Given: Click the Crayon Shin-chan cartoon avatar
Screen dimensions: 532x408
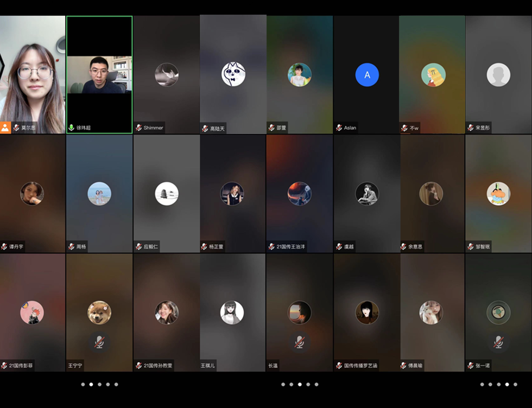Looking at the screenshot, I should tap(498, 194).
